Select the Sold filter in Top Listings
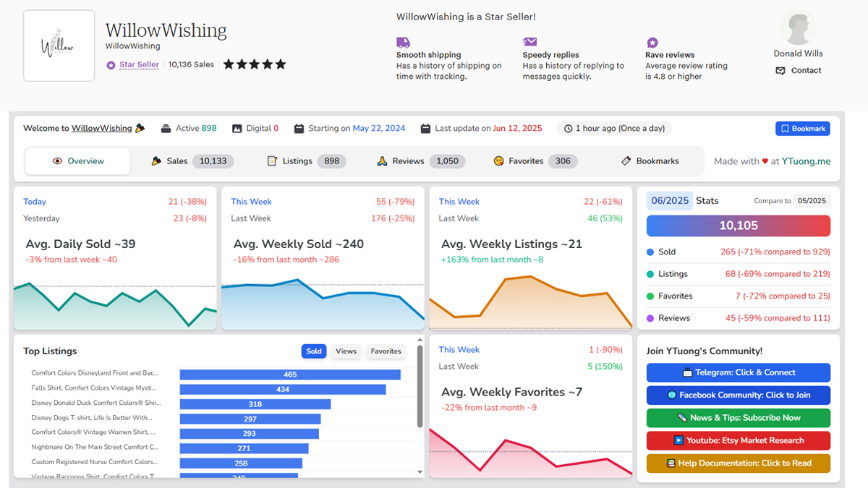Viewport: 868px width, 488px height. [x=314, y=351]
